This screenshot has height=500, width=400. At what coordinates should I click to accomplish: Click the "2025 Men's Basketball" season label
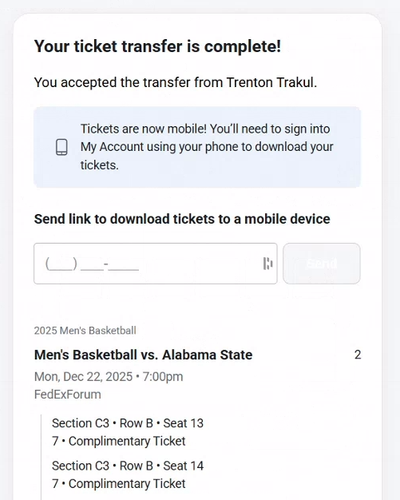85,330
